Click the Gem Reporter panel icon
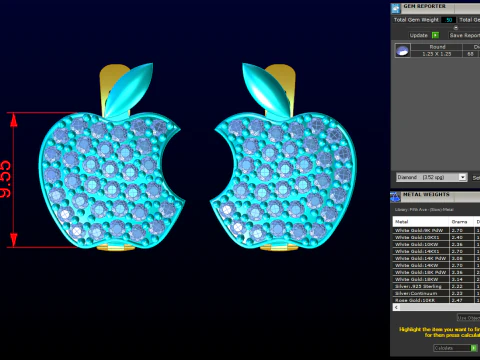This screenshot has width=480, height=360. point(396,8)
